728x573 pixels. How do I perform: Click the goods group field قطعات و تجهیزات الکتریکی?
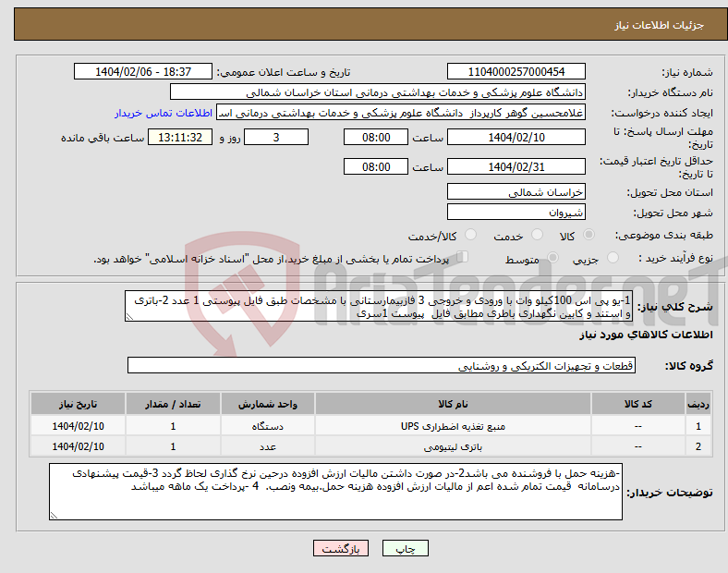(x=382, y=365)
